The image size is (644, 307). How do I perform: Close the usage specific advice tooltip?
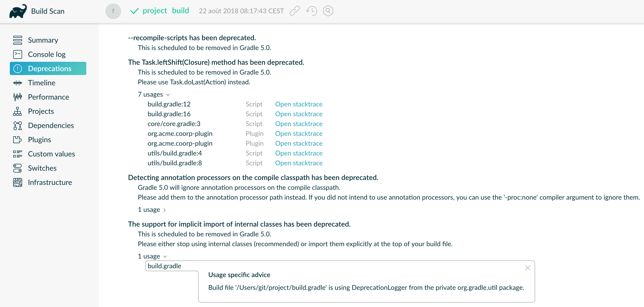[527, 268]
